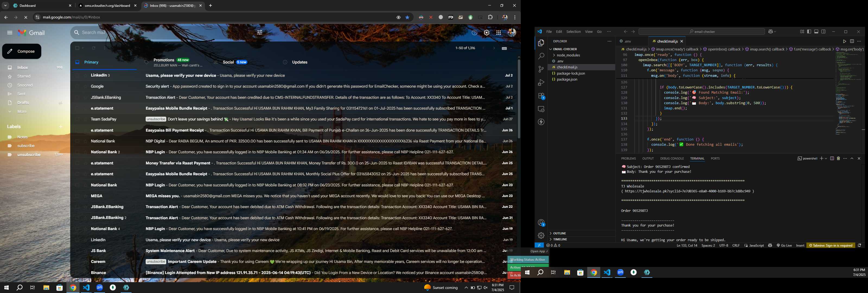Open Extensions view in VS Code activity bar
The width and height of the screenshot is (868, 293).
click(x=541, y=96)
